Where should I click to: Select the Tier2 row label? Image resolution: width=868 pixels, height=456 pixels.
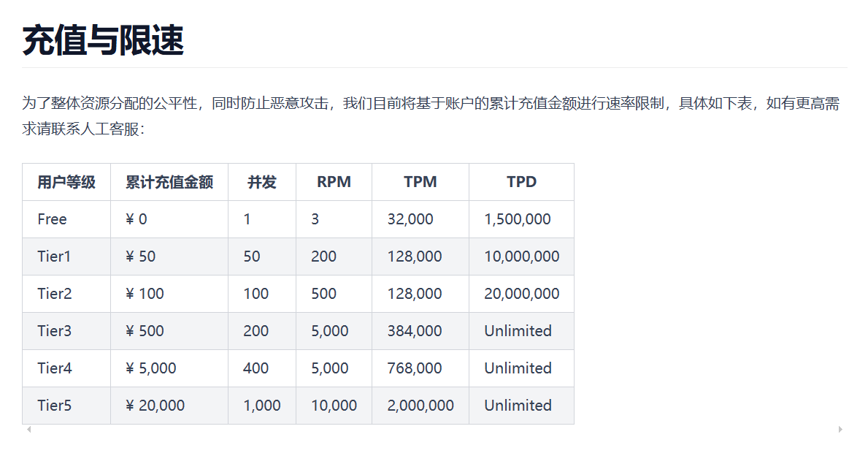click(55, 294)
